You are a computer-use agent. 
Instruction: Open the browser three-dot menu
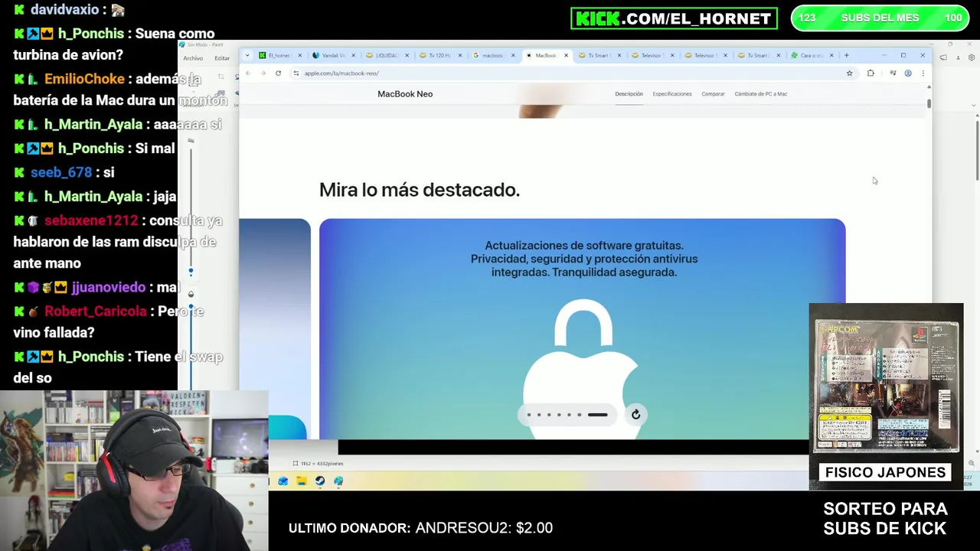point(923,73)
